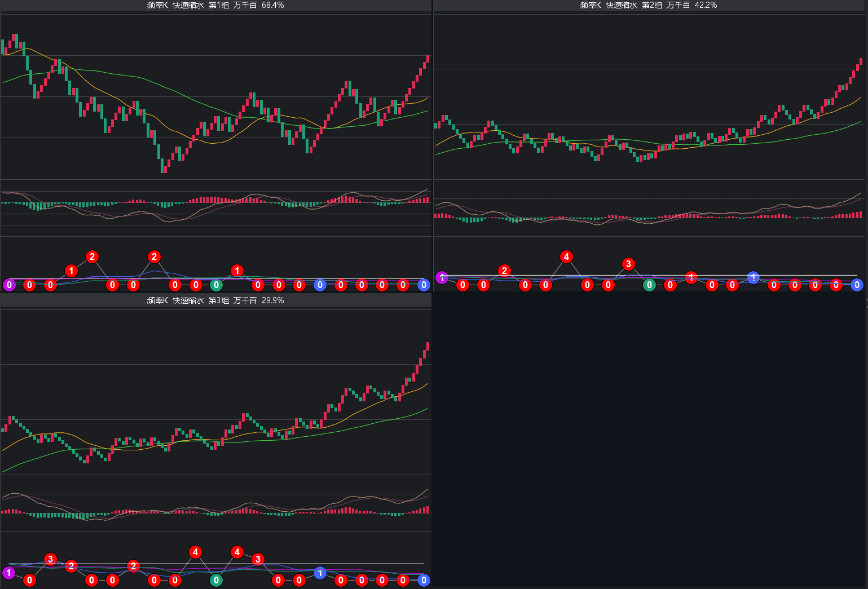Click the rightmost blue 0 marker in group 1
Viewport: 868px width, 589px height.
click(x=424, y=285)
